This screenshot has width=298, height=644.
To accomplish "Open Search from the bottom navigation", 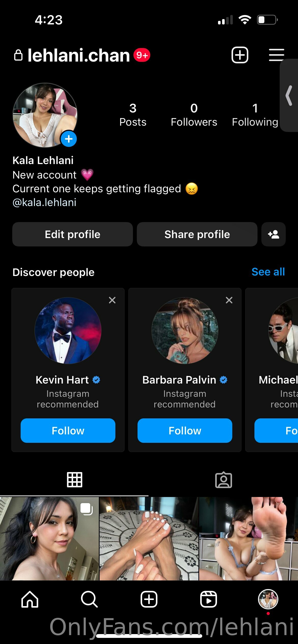I will 89,599.
